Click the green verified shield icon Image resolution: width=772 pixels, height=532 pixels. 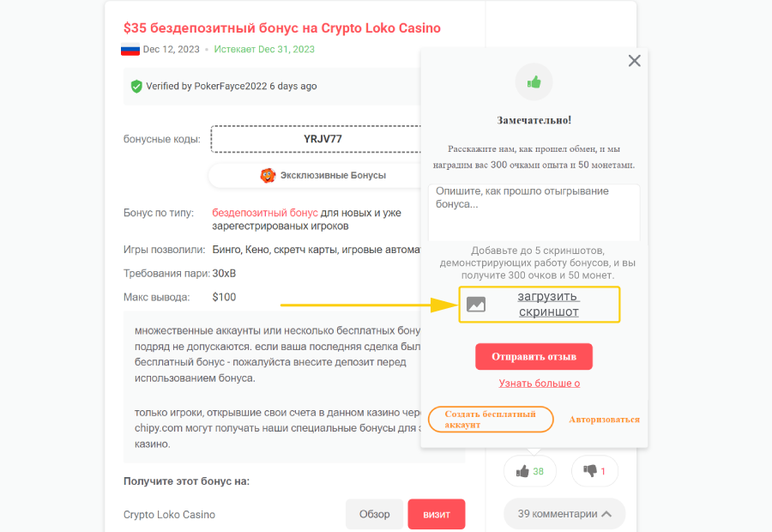point(136,87)
